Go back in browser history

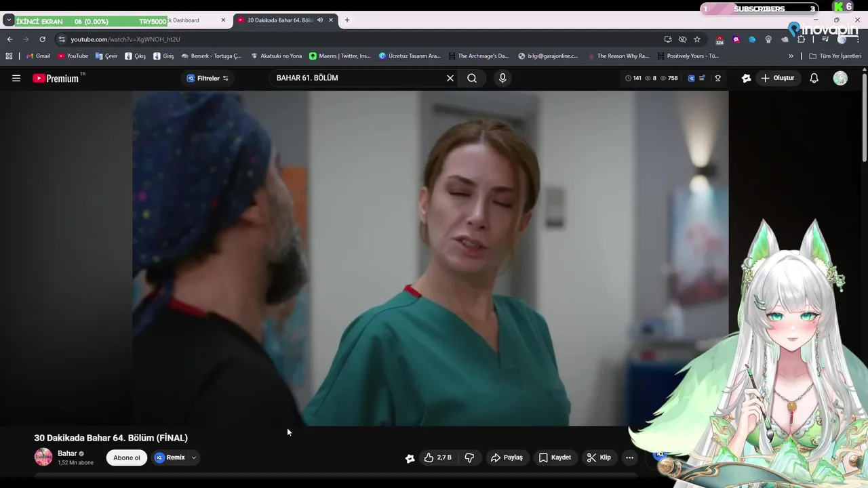pos(9,39)
